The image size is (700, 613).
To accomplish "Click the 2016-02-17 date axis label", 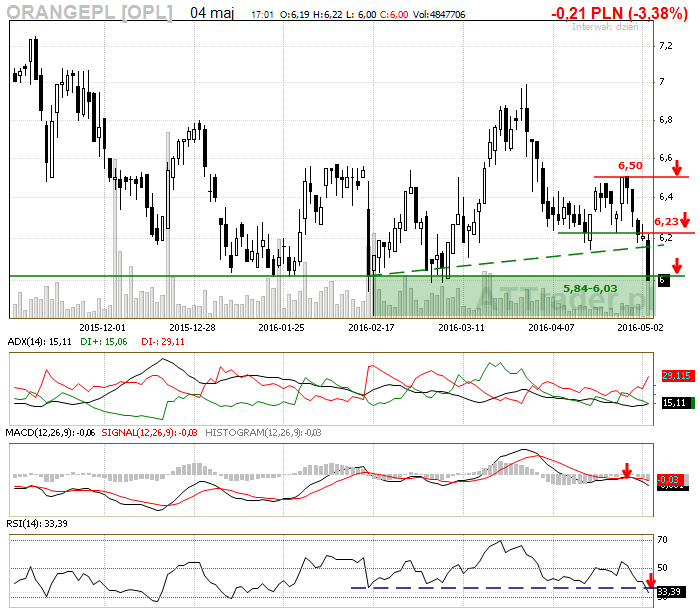I will coord(371,328).
